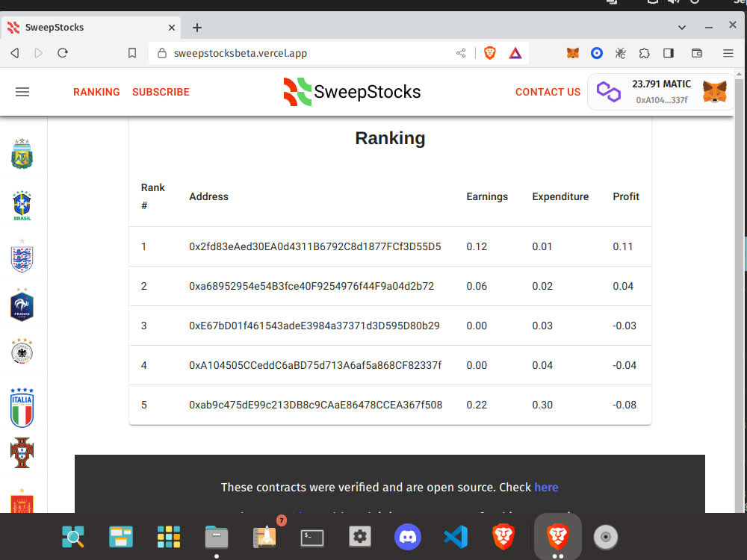This screenshot has width=747, height=560.
Task: Click the France federation logo in sidebar
Action: tap(22, 304)
